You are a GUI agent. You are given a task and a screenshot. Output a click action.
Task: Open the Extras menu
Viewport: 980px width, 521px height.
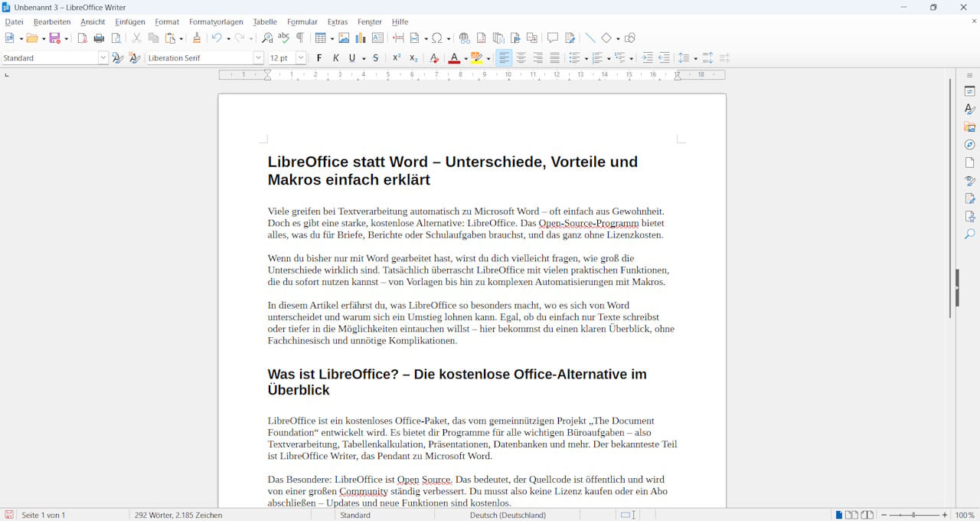[337, 22]
